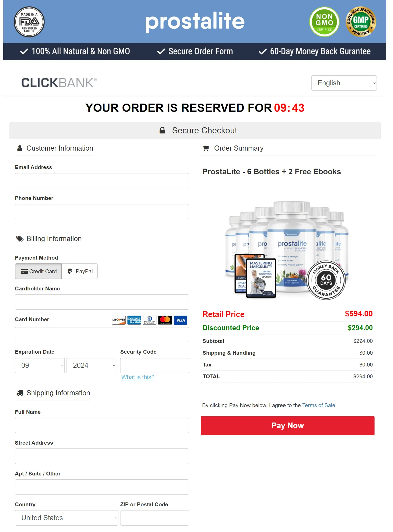Select Credit Card payment method
The height and width of the screenshot is (532, 393).
click(38, 271)
